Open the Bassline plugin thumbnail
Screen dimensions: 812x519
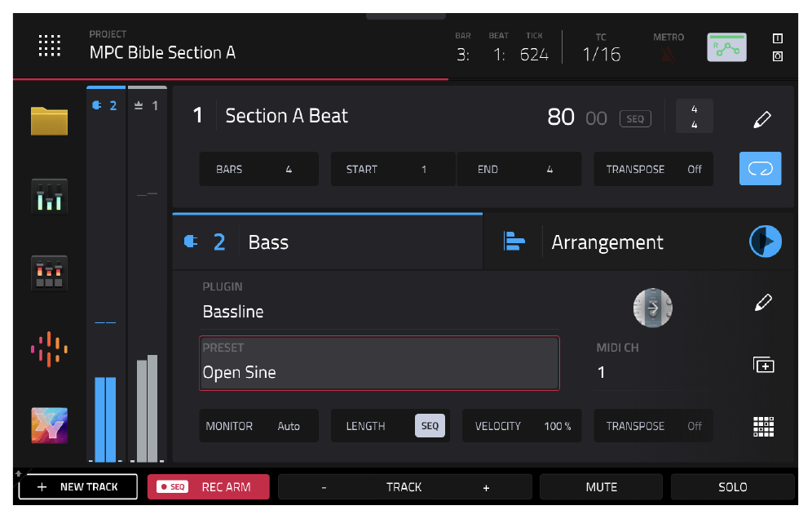tap(652, 308)
